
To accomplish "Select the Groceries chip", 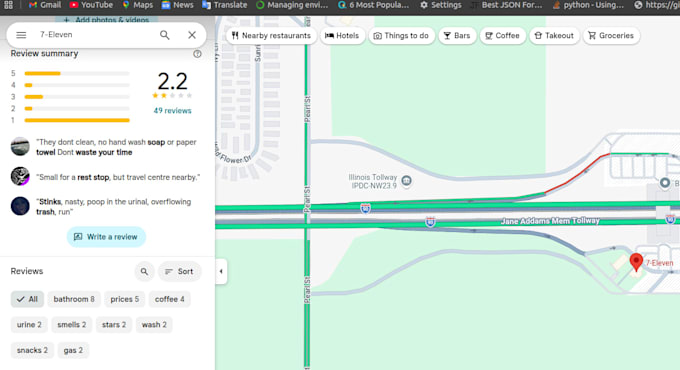I will (611, 36).
